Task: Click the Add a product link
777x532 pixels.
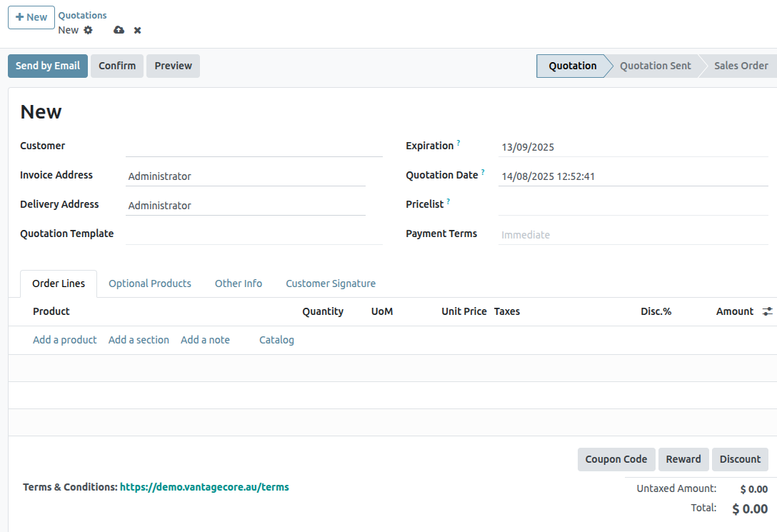Action: coord(64,340)
